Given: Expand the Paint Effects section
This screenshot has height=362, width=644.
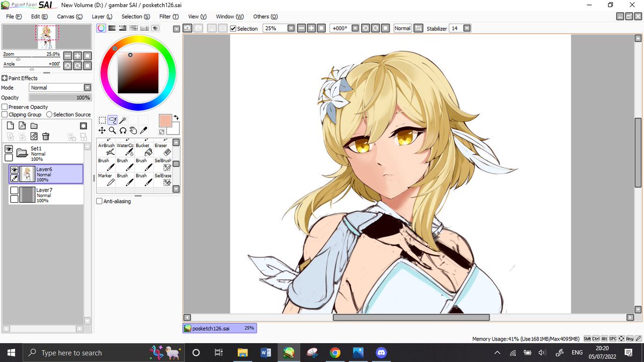Looking at the screenshot, I should 5,78.
